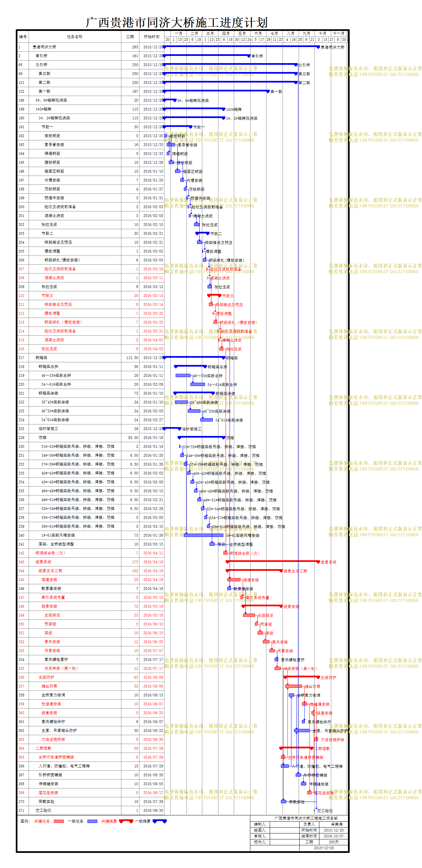Click duration 293 in the 贵港同济大桥 row
The height and width of the screenshot is (868, 422).
pyautogui.click(x=135, y=47)
